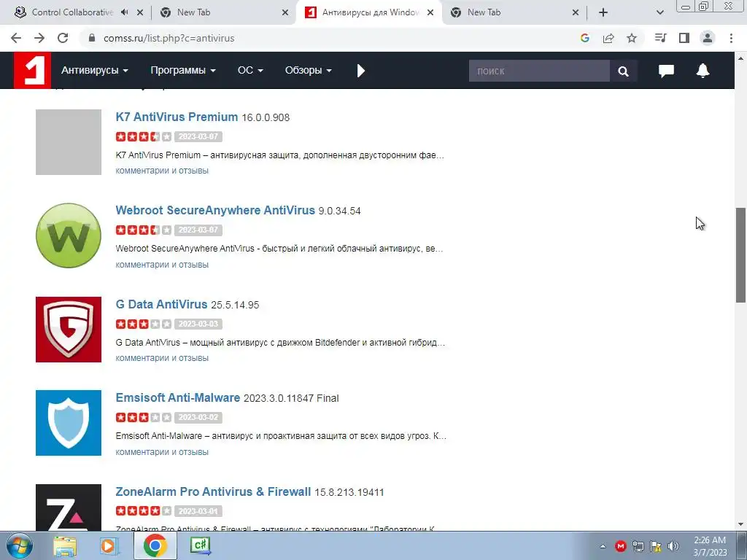
Task: Open G Data AntiVirus link
Action: coord(161,304)
